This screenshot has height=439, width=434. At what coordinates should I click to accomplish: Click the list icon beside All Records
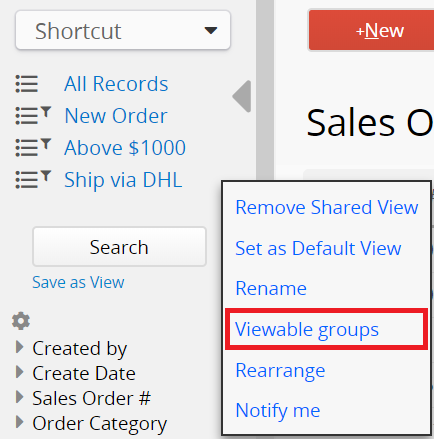tap(27, 84)
